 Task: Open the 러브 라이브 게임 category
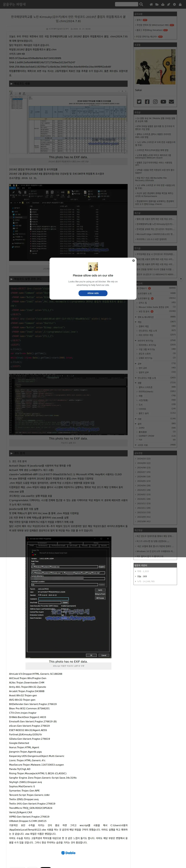click(146, 335)
